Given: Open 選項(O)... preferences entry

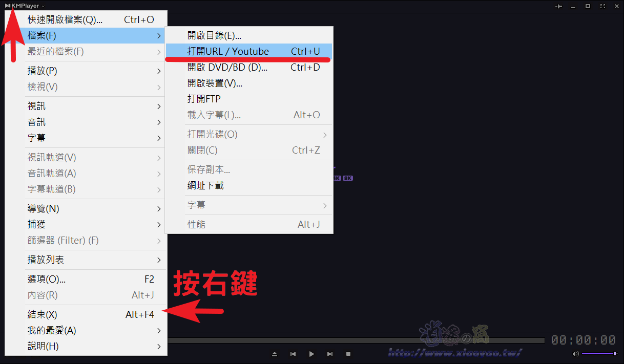Looking at the screenshot, I should click(x=86, y=279).
